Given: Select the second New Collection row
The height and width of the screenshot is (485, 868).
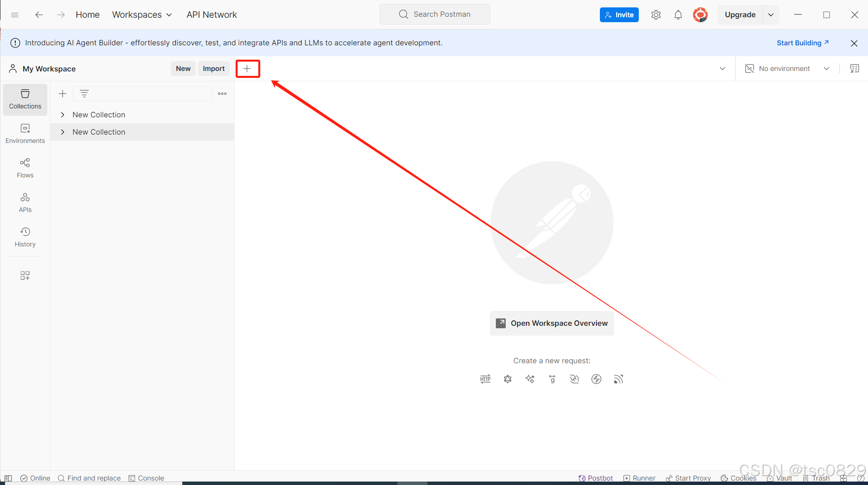Looking at the screenshot, I should point(142,132).
